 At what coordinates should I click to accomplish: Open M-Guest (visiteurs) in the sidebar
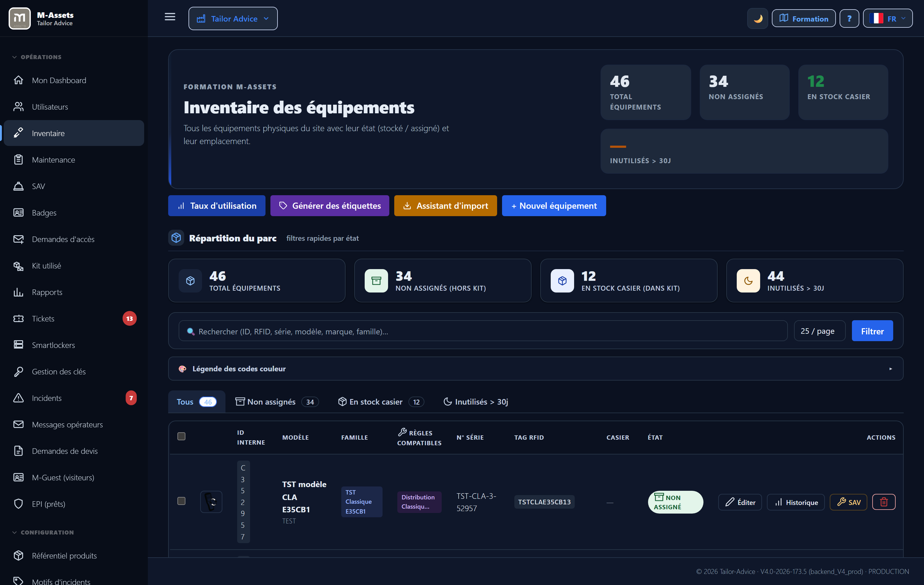point(74,477)
